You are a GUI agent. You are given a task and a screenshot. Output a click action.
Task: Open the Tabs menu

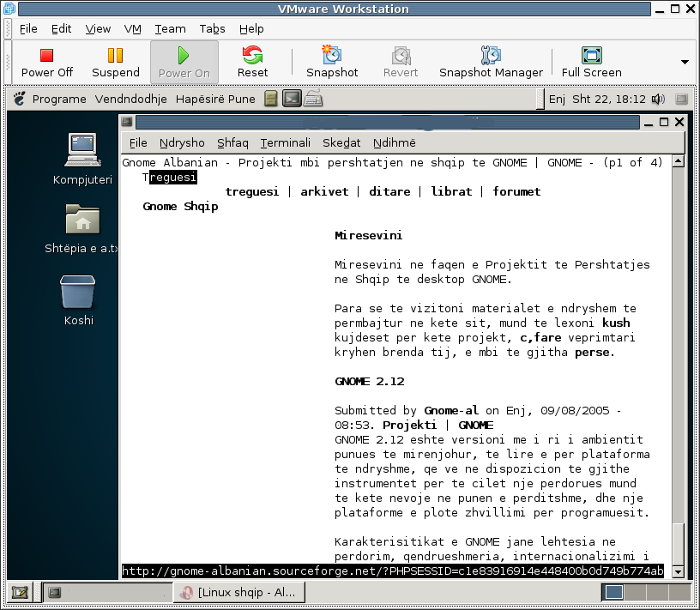212,29
